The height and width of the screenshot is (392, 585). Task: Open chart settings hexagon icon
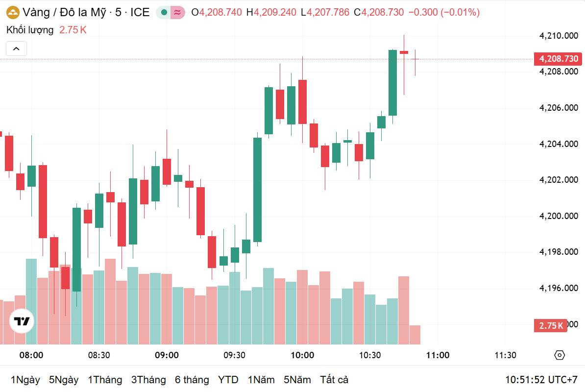pos(559,355)
